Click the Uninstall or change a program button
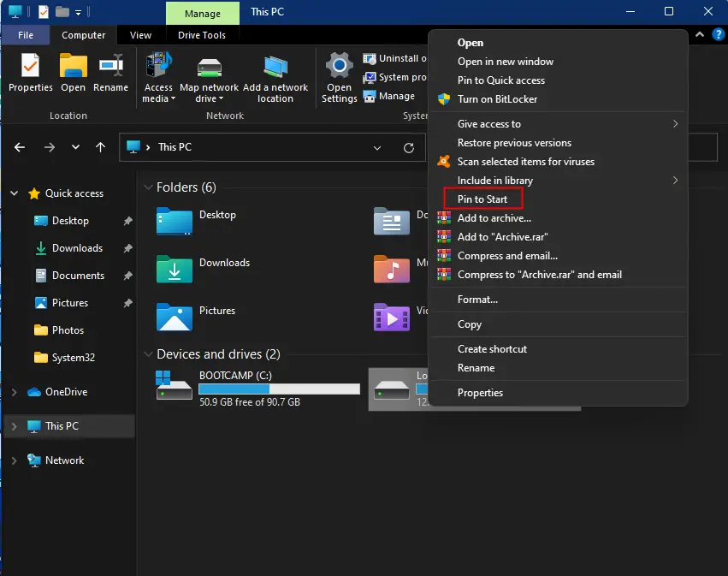Screen dimensions: 728x576 (x=394, y=58)
